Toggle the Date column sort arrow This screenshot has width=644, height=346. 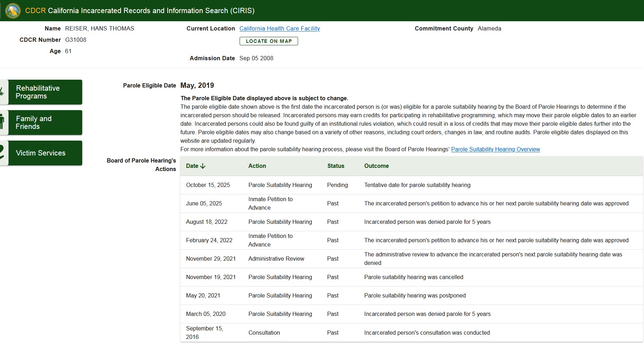point(203,166)
